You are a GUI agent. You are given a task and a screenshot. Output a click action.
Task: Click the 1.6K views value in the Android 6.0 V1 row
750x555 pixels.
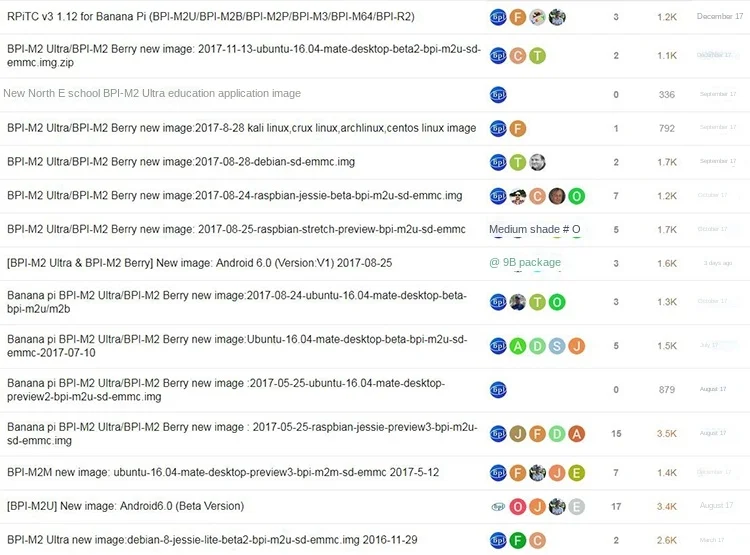(x=666, y=264)
